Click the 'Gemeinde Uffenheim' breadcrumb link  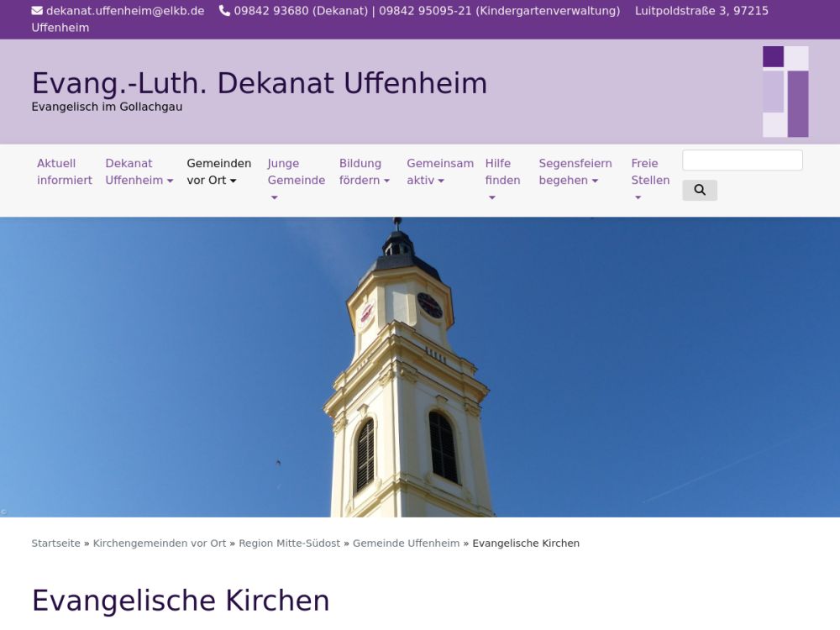406,543
